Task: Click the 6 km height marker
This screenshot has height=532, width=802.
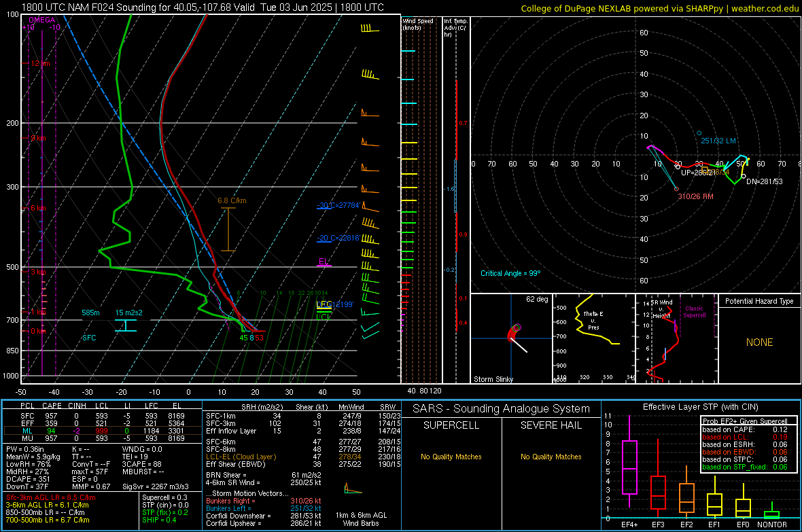Action: [x=38, y=208]
